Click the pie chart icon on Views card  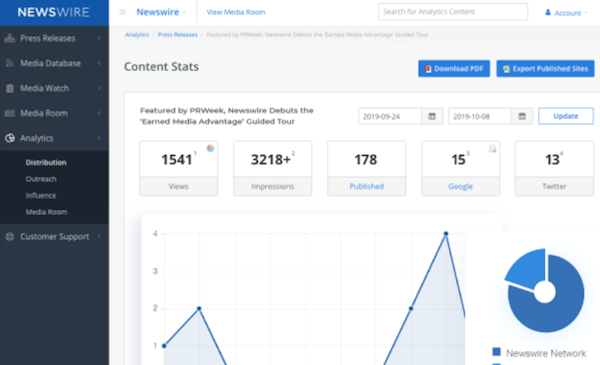[x=210, y=148]
